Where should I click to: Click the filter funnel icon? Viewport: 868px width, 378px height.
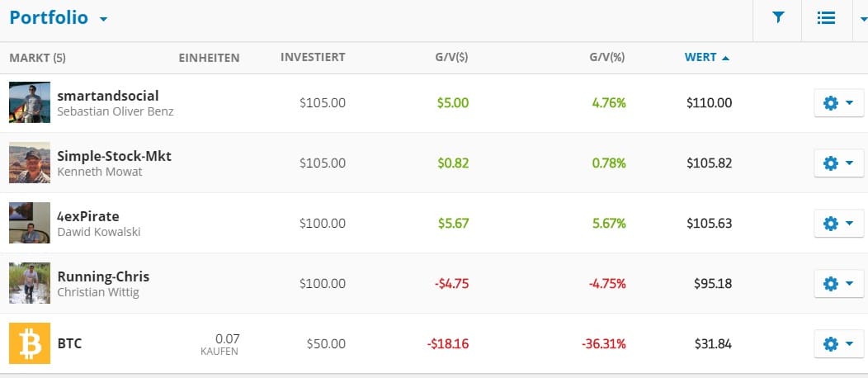777,17
